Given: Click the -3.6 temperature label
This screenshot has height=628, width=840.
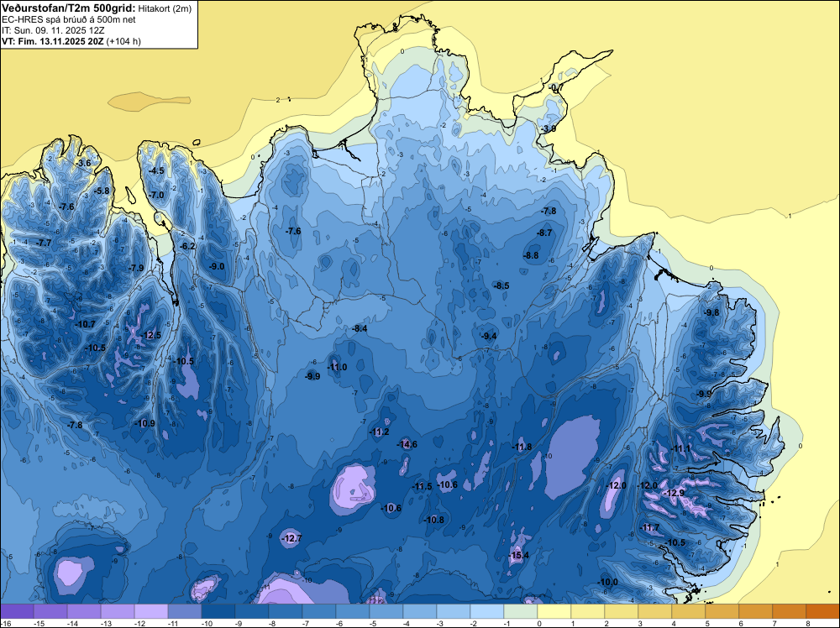Looking at the screenshot, I should [83, 163].
